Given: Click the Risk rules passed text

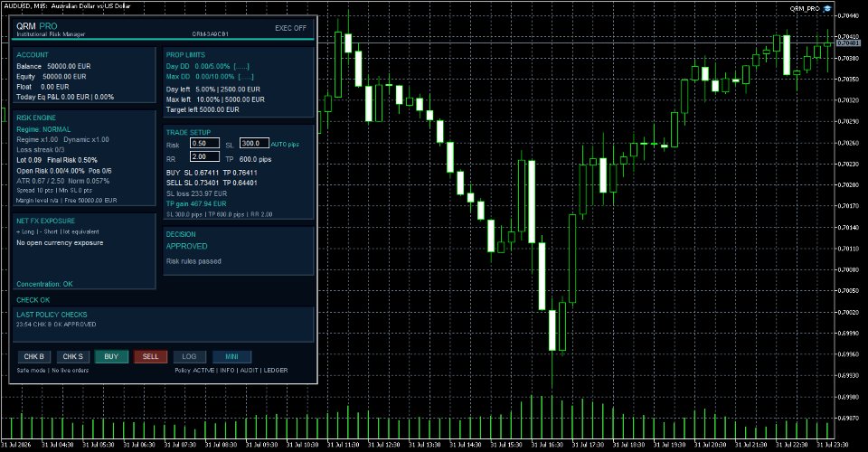Looking at the screenshot, I should point(193,261).
